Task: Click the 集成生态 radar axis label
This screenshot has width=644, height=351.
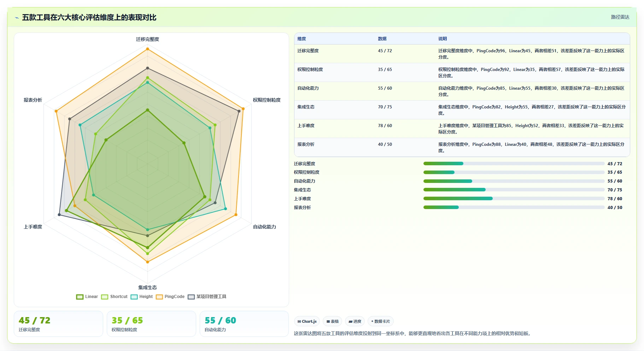Action: [x=147, y=287]
